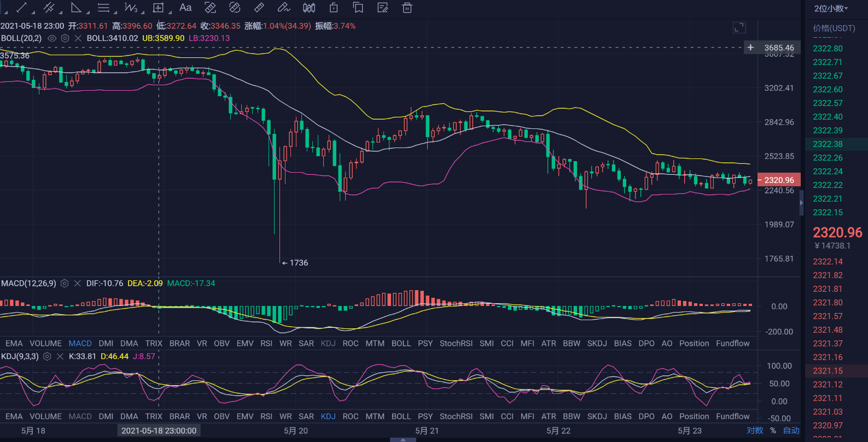Expand triangle shape tool options arrow
Screen dimensions: 868x442
pyautogui.click(x=88, y=12)
